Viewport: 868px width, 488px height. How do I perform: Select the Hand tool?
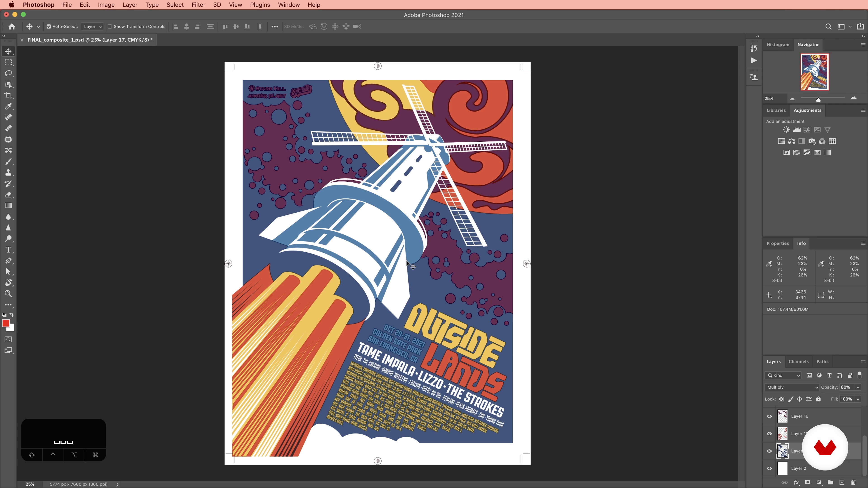click(8, 283)
